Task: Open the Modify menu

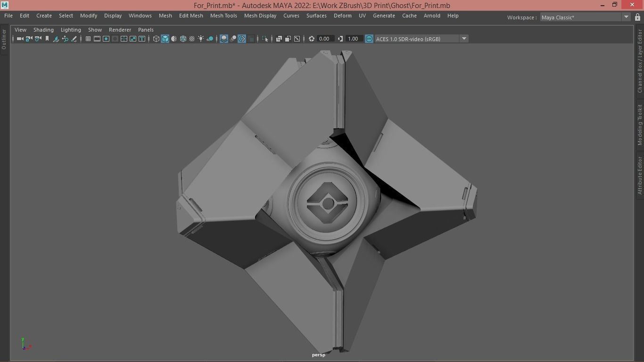Action: click(89, 16)
